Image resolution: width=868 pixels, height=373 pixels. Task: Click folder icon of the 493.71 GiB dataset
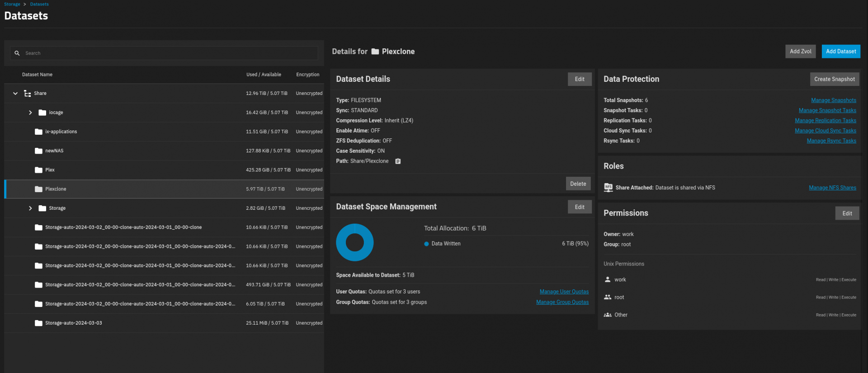pyautogui.click(x=38, y=285)
